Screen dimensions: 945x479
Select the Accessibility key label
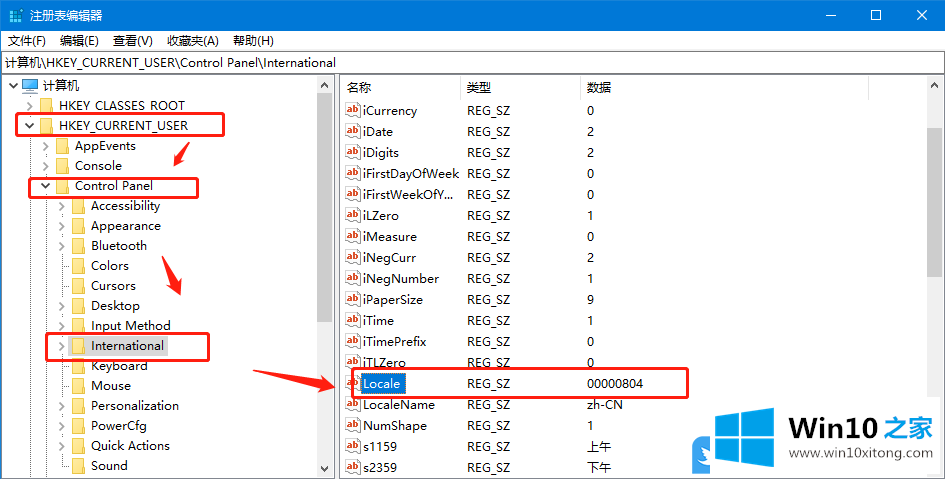click(x=125, y=206)
